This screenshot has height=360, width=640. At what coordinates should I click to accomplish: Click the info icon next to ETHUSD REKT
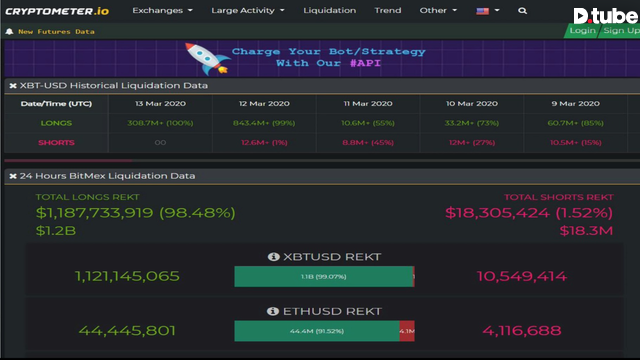pos(273,311)
